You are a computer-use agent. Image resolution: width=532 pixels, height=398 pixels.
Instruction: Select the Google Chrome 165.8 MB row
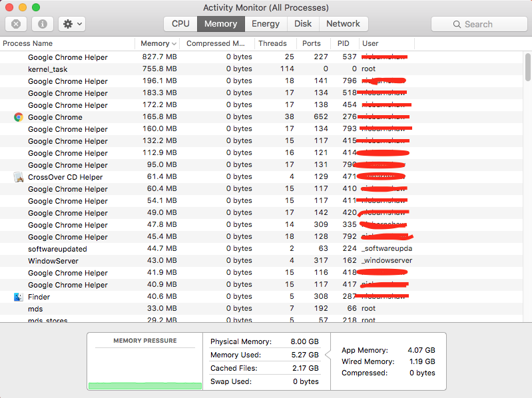click(x=261, y=117)
